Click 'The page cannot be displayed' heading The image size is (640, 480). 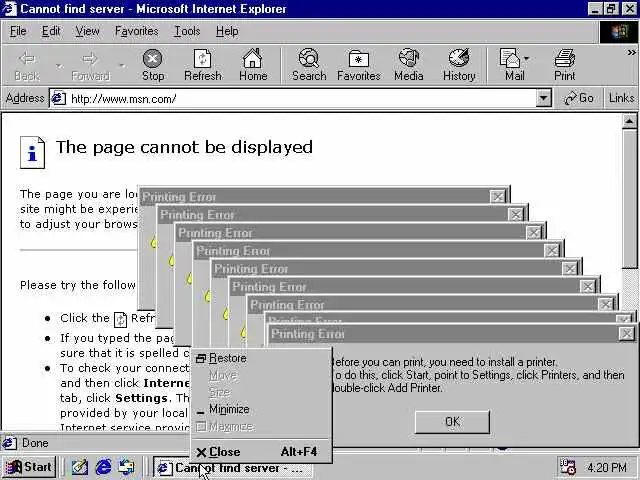(184, 147)
